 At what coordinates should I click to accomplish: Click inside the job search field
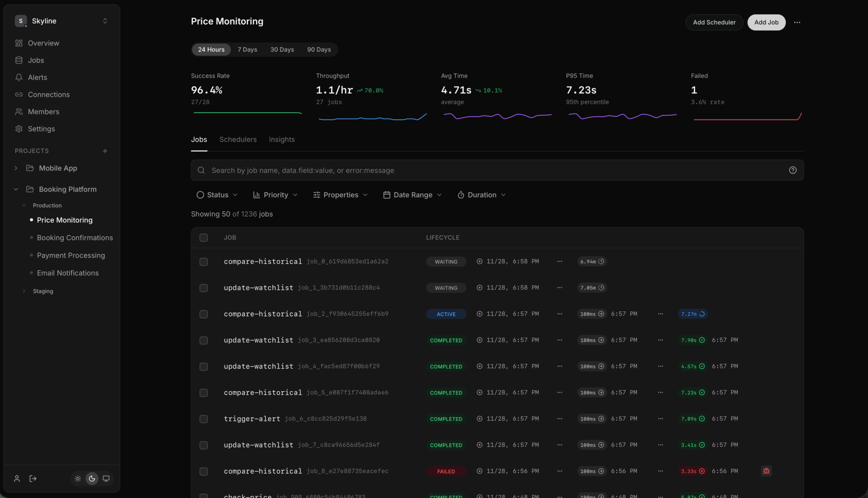coord(410,170)
